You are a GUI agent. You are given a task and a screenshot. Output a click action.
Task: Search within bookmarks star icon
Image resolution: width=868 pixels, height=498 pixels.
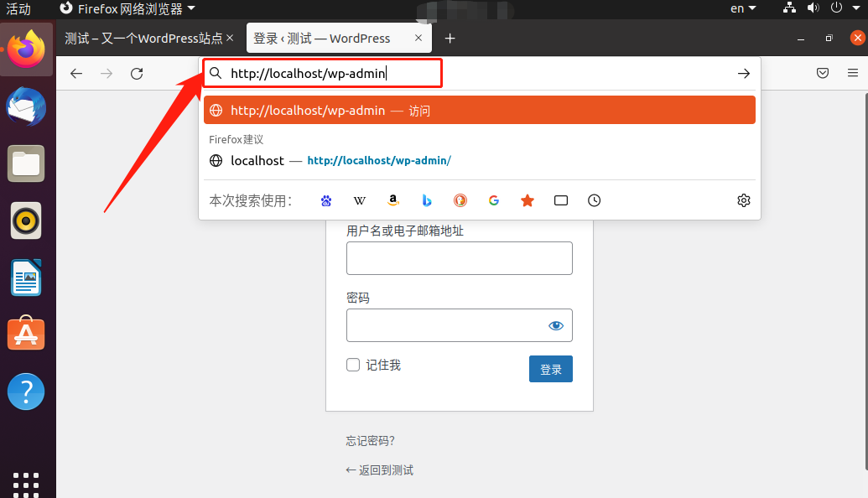click(x=528, y=200)
